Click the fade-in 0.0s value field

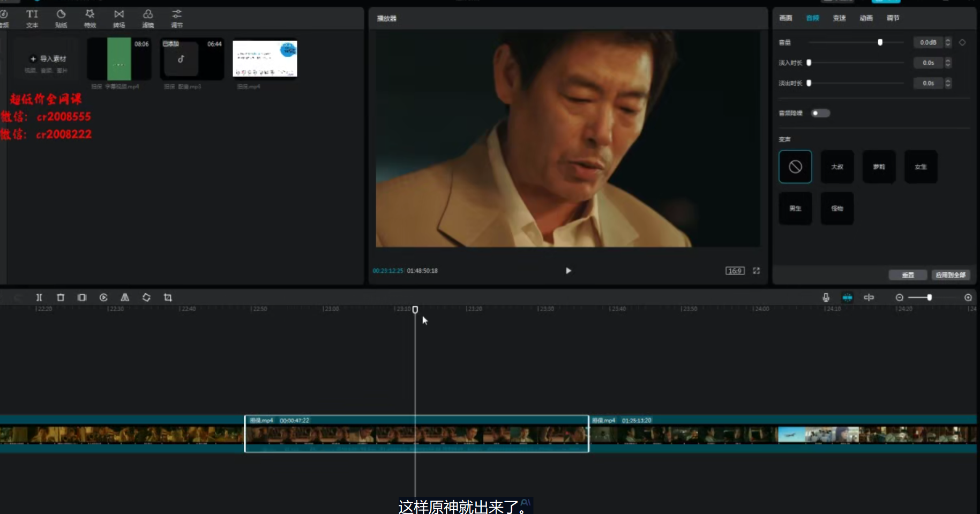coord(928,63)
